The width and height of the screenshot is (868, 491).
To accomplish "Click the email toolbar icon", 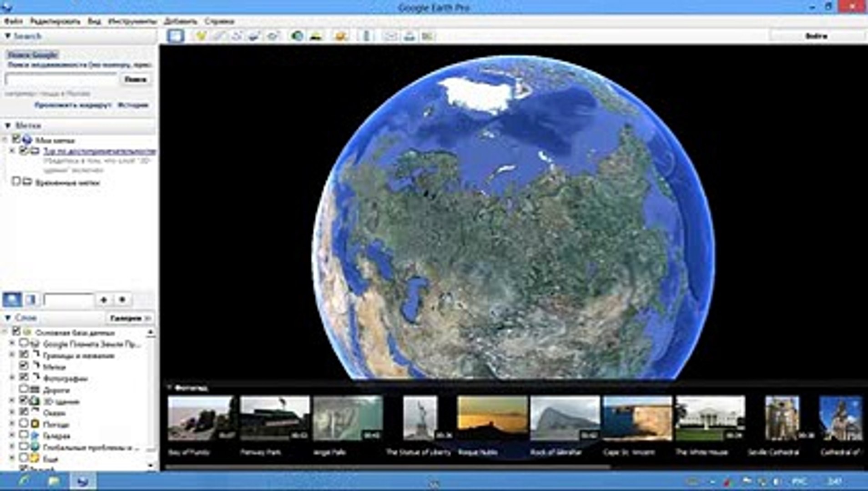I will point(390,36).
